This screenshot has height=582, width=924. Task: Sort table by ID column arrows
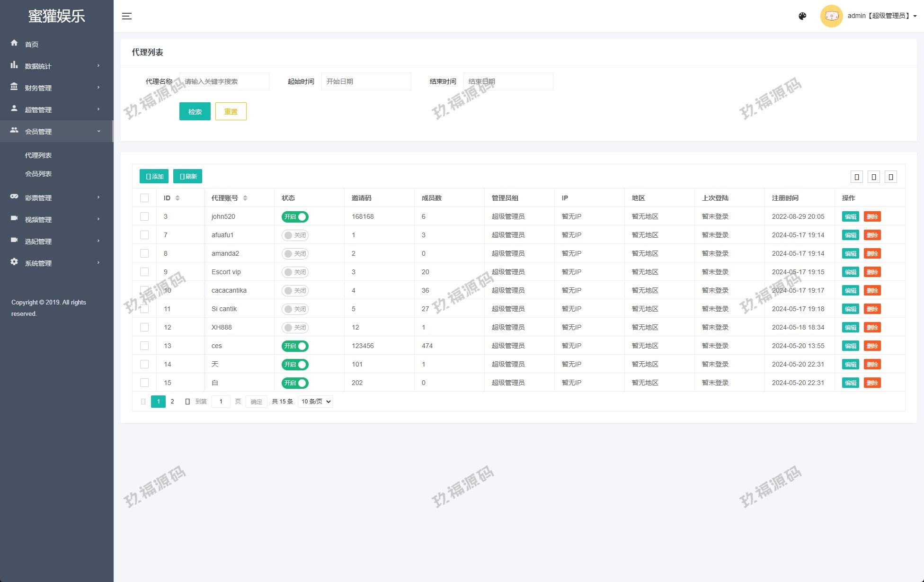pyautogui.click(x=178, y=198)
